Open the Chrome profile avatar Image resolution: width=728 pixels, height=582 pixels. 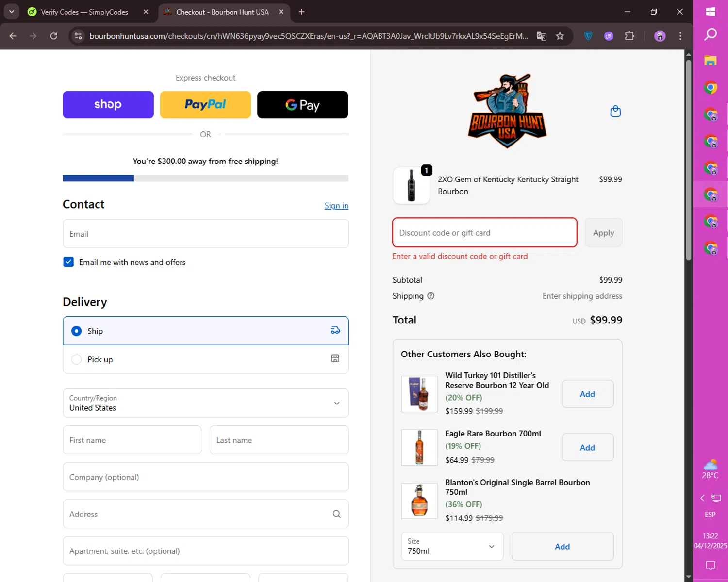660,36
